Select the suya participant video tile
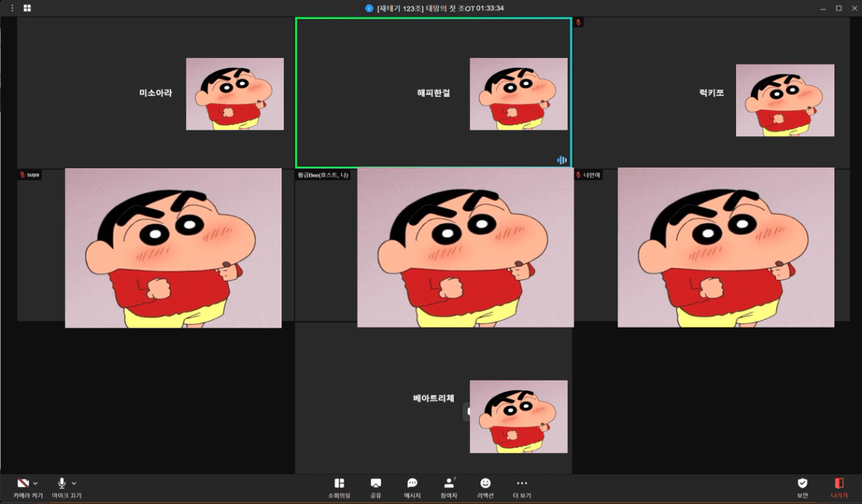The width and height of the screenshot is (862, 504). click(156, 246)
